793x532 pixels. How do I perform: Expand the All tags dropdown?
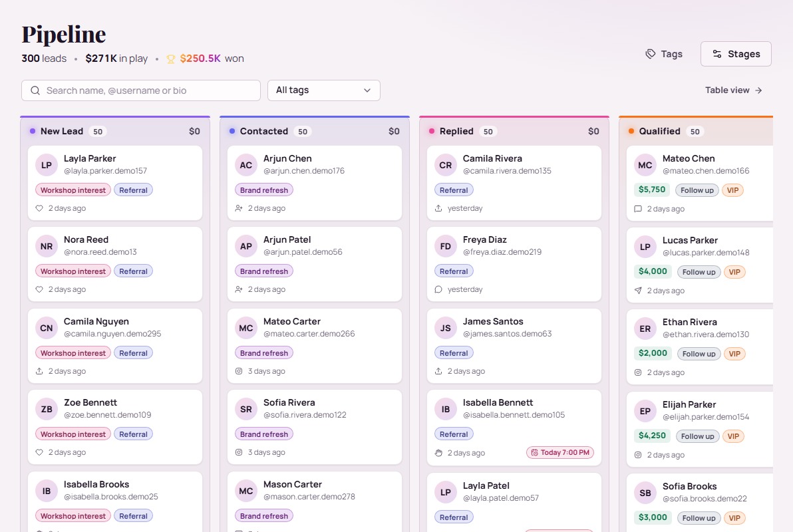coord(324,90)
